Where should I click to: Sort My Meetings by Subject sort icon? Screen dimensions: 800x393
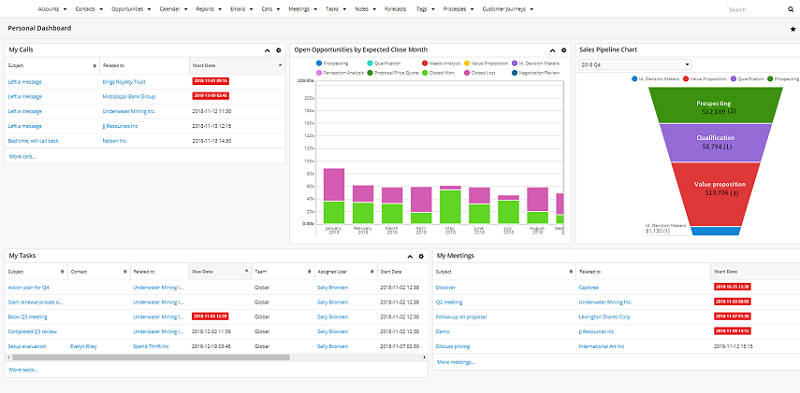571,272
